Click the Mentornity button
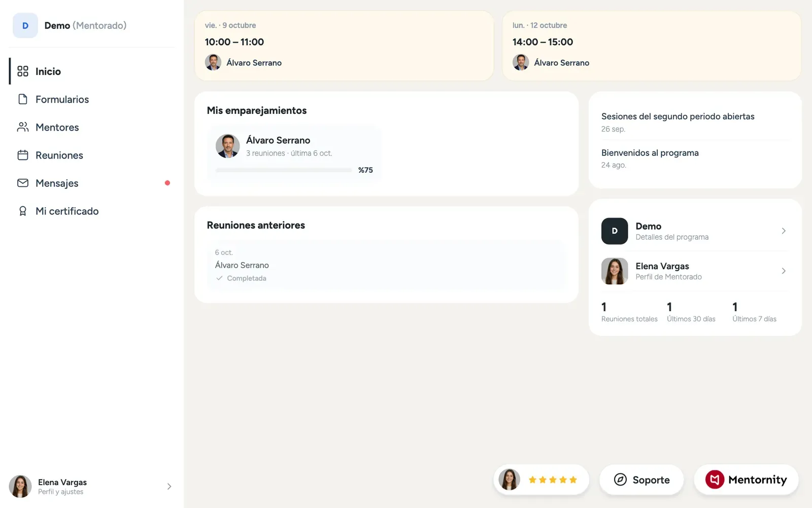 [746, 480]
